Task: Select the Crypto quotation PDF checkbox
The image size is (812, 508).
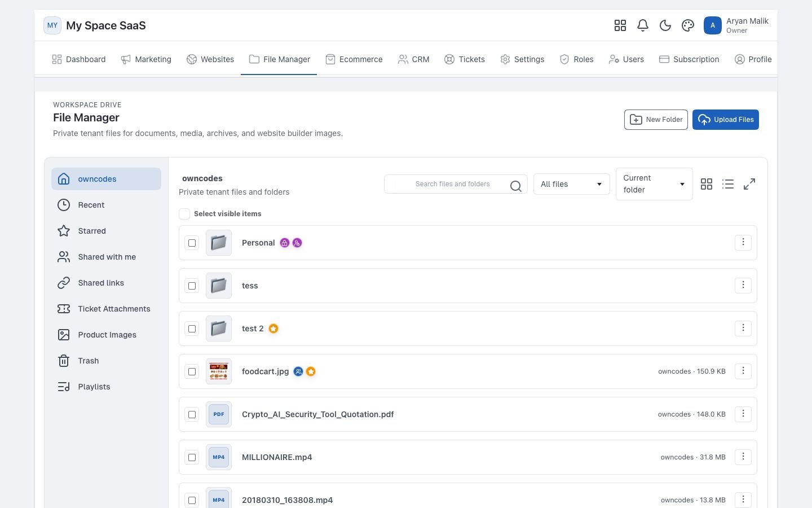Action: tap(192, 414)
